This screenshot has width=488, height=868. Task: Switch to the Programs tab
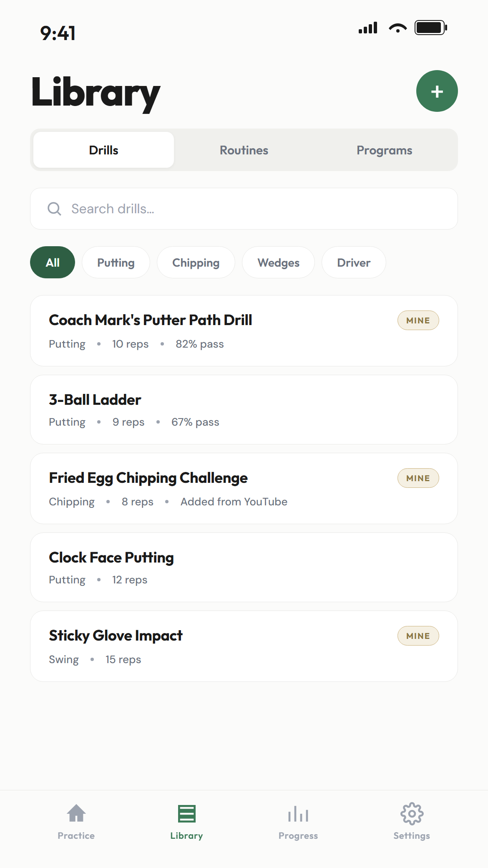(x=384, y=150)
